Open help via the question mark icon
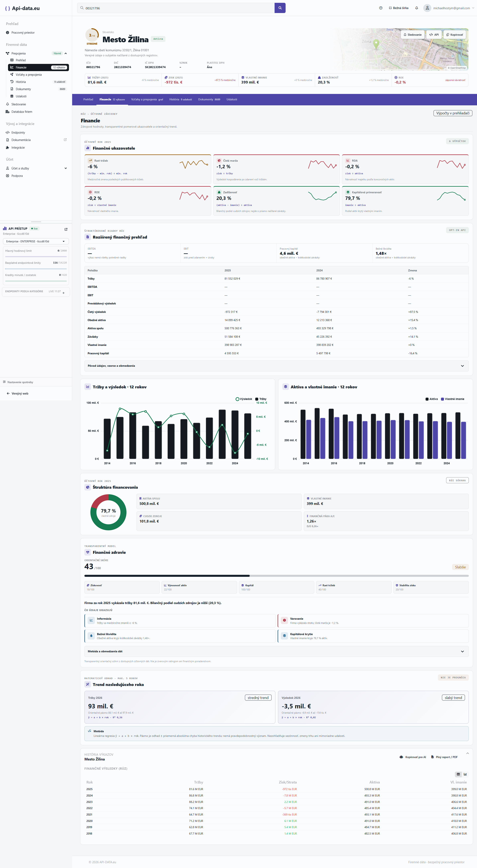477x868 pixels. tap(381, 8)
